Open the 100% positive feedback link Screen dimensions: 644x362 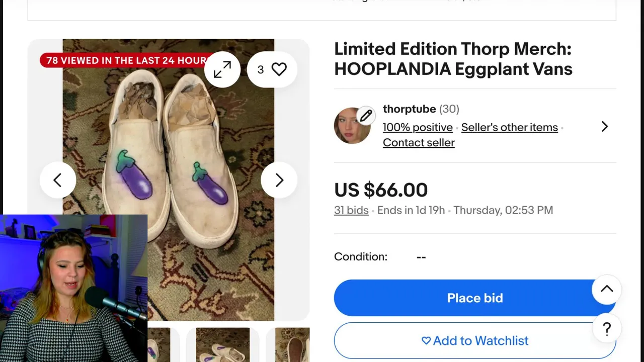(x=418, y=127)
